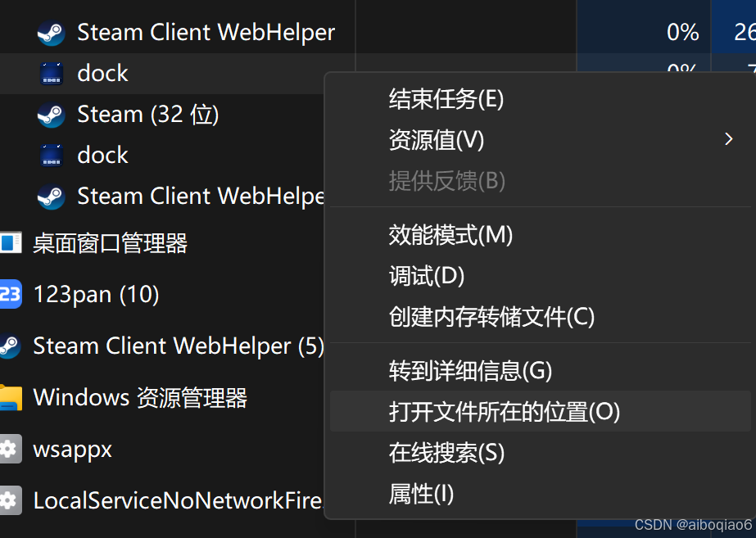756x538 pixels.
Task: Click the 123pan app icon
Action: (10, 294)
